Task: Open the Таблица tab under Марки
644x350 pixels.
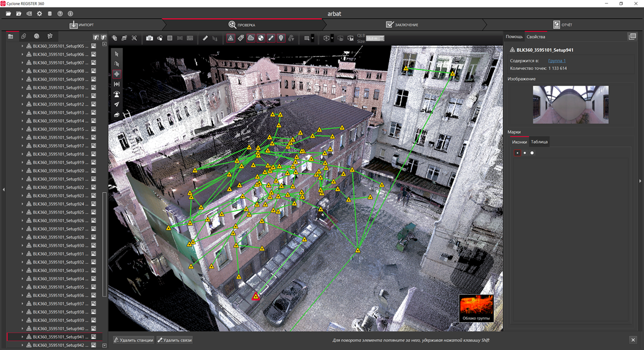Action: (539, 142)
